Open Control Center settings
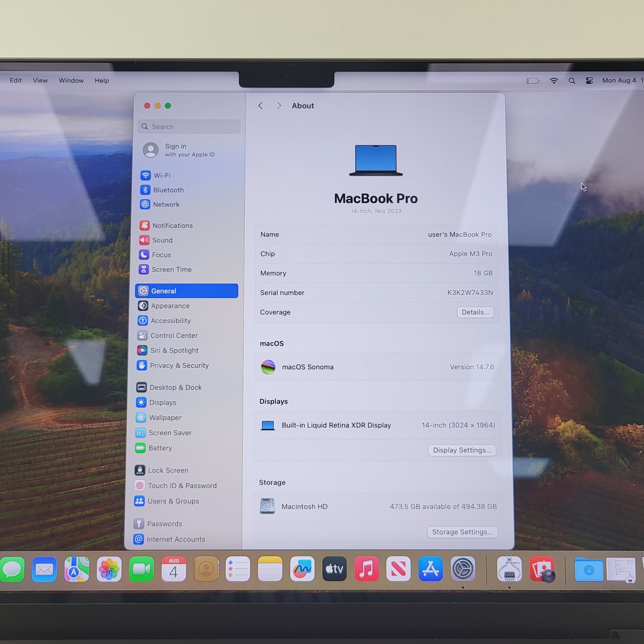This screenshot has height=644, width=644. (168, 336)
